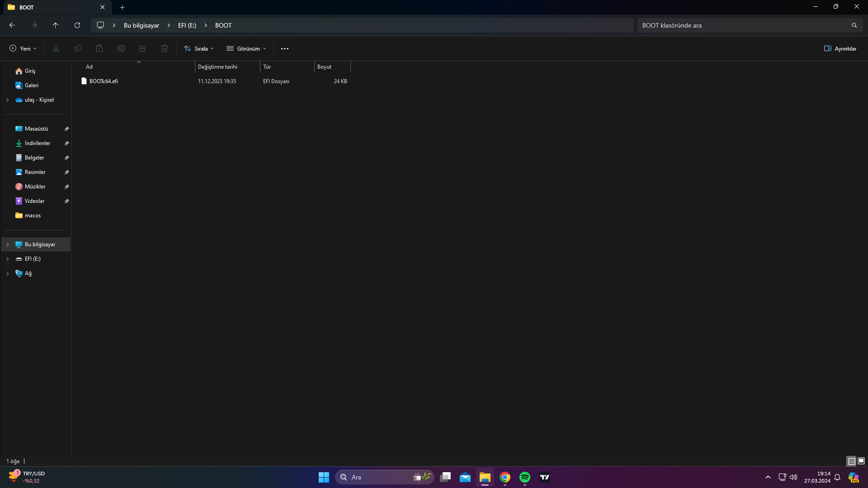Viewport: 868px width, 488px height.
Task: Click the Paste clipboard toolbar icon
Action: [x=99, y=48]
